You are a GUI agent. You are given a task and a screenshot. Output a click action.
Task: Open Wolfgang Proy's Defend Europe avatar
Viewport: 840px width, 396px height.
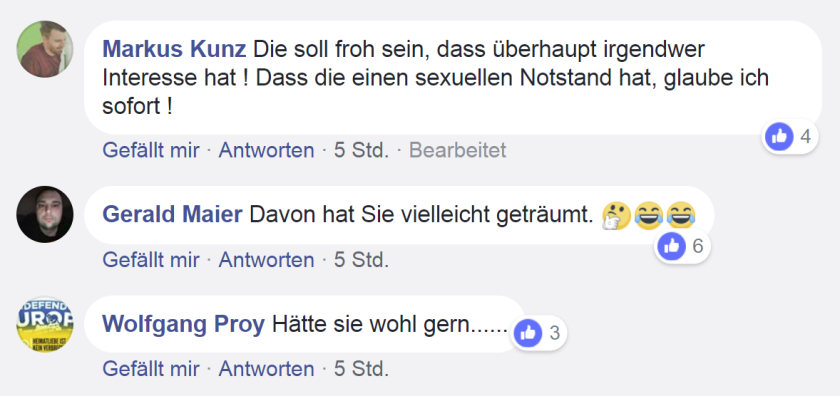click(x=45, y=324)
